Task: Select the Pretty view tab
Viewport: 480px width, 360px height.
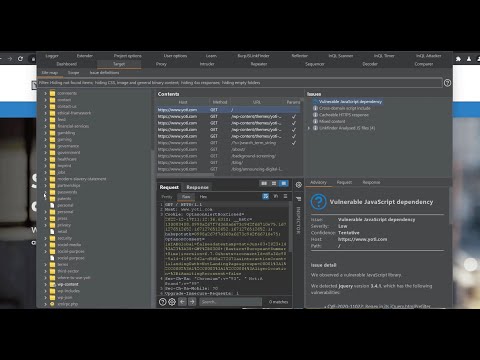Action: [167, 197]
